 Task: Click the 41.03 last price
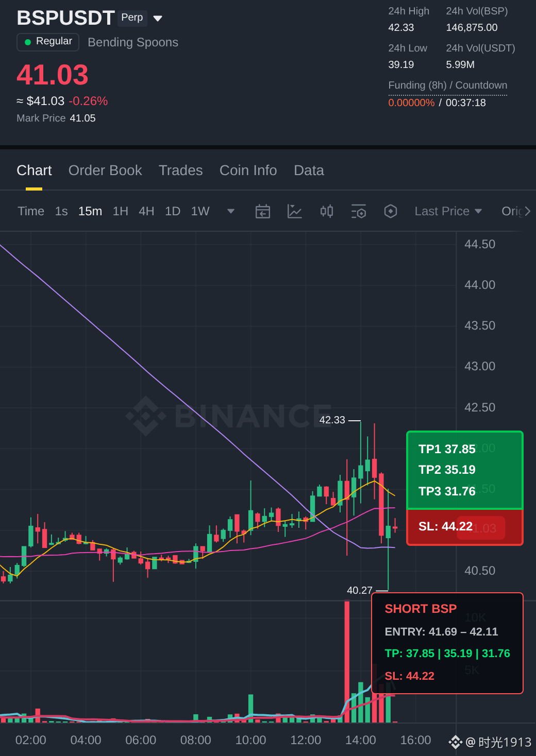pyautogui.click(x=53, y=75)
